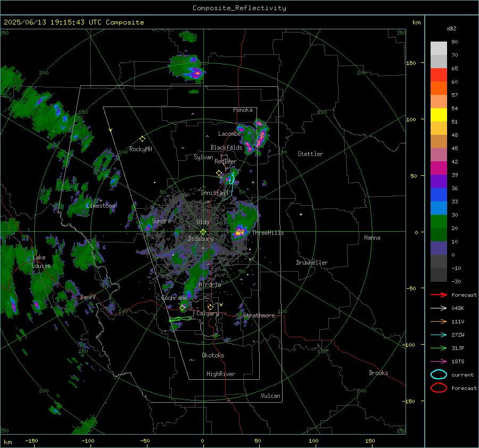Click the cyan 27ZW arrow icon
The height and width of the screenshot is (448, 479).
pos(439,335)
